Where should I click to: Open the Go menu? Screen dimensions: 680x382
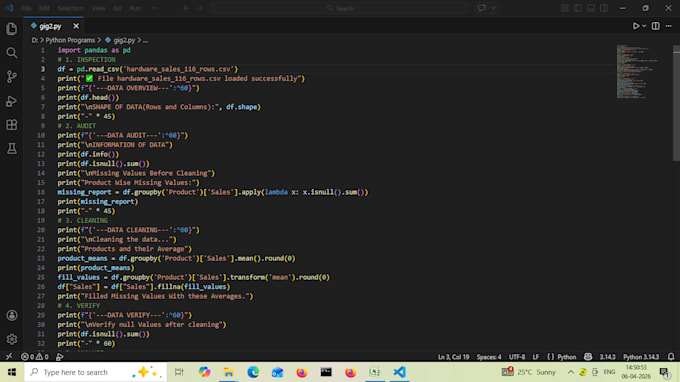[x=118, y=8]
